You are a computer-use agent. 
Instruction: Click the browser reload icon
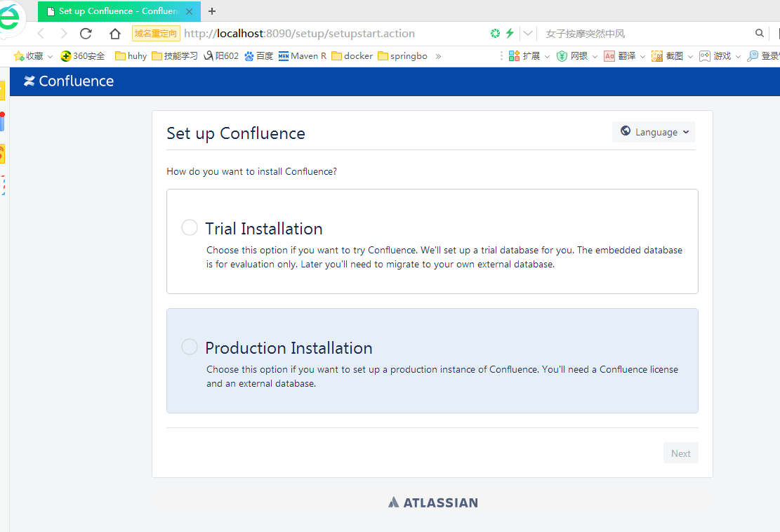coord(86,34)
